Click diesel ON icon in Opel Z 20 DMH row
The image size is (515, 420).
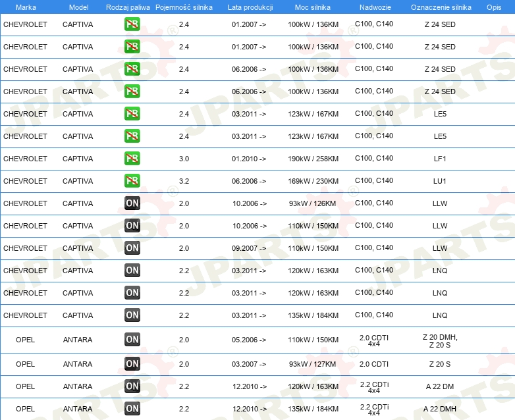pos(132,340)
